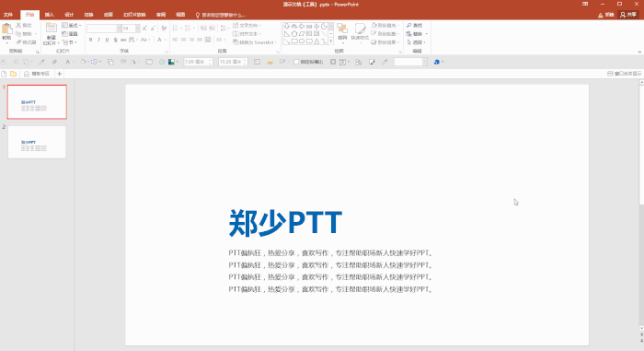Open the character spacing tool
Image resolution: width=644 pixels, height=351 pixels.
[x=132, y=40]
